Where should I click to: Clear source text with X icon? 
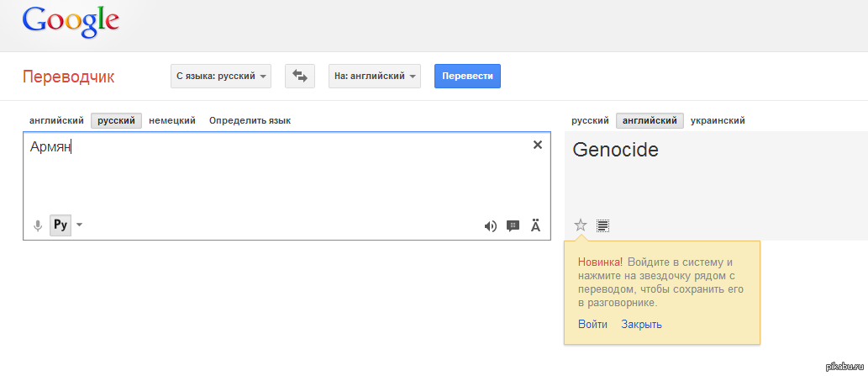538,145
